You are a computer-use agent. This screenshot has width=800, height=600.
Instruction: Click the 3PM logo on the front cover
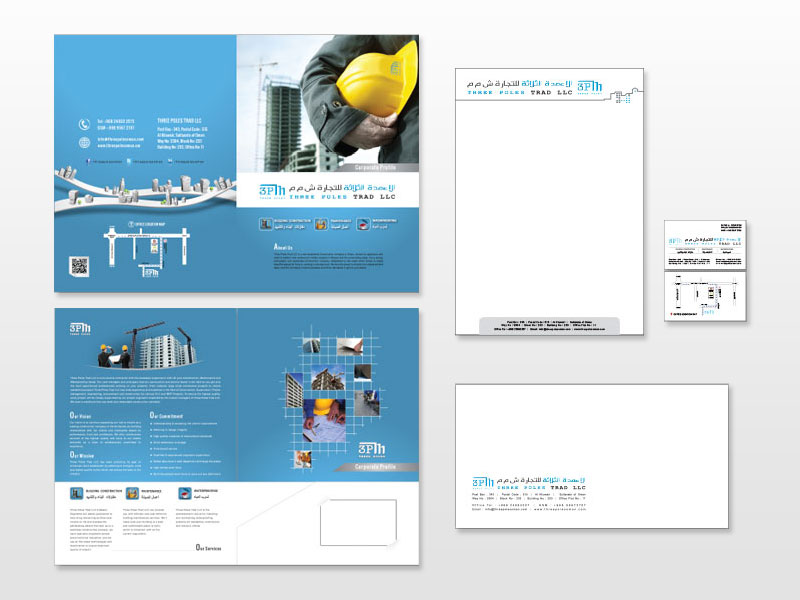pos(272,191)
